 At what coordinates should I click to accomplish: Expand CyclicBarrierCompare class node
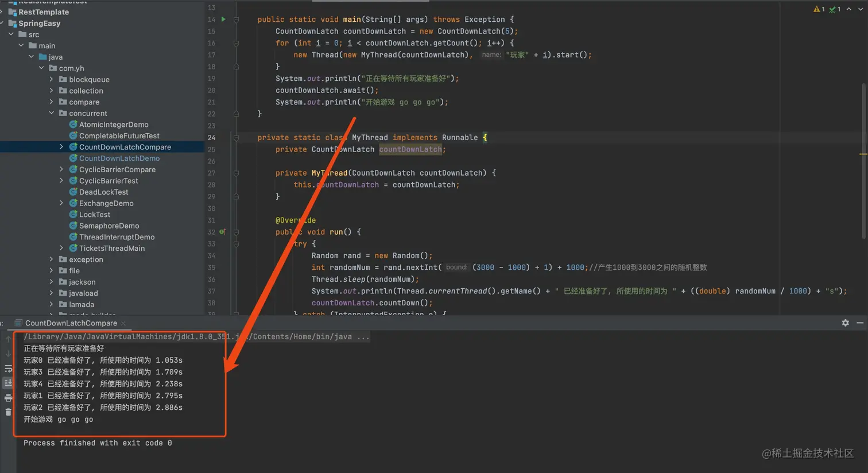click(62, 169)
